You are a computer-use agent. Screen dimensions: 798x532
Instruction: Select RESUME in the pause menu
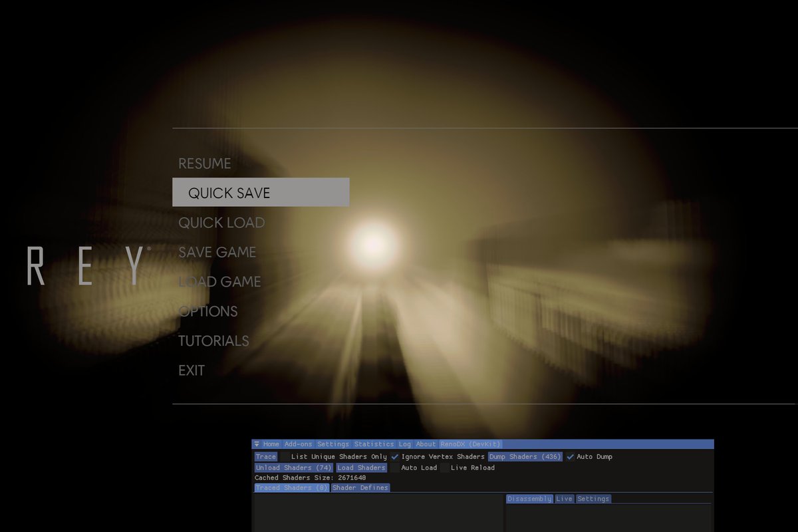(x=205, y=164)
